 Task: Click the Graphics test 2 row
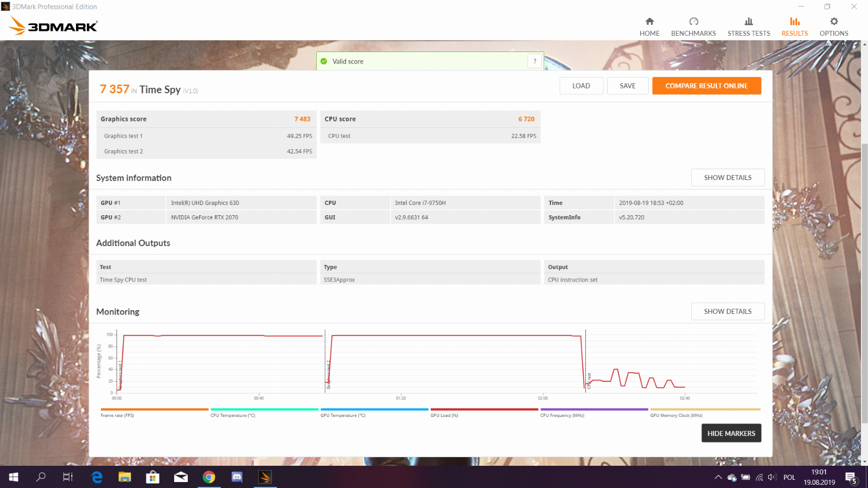pos(207,151)
